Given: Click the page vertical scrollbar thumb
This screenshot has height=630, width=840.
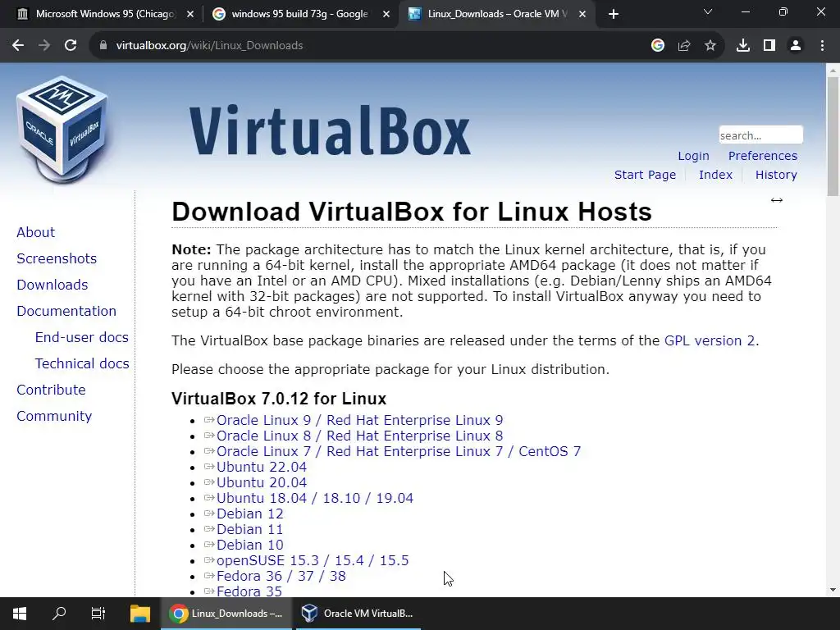Looking at the screenshot, I should 833,137.
